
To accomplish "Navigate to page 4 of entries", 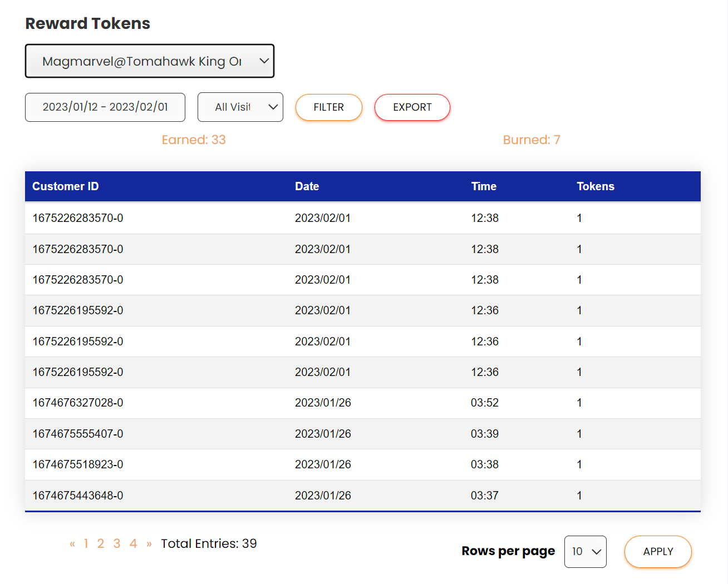I will tap(133, 544).
